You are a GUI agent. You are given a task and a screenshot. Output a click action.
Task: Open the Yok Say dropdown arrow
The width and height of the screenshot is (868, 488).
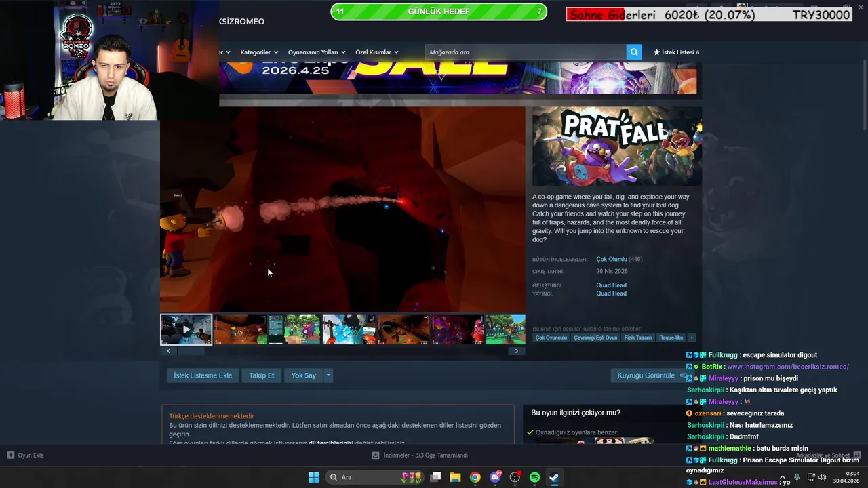pyautogui.click(x=328, y=375)
